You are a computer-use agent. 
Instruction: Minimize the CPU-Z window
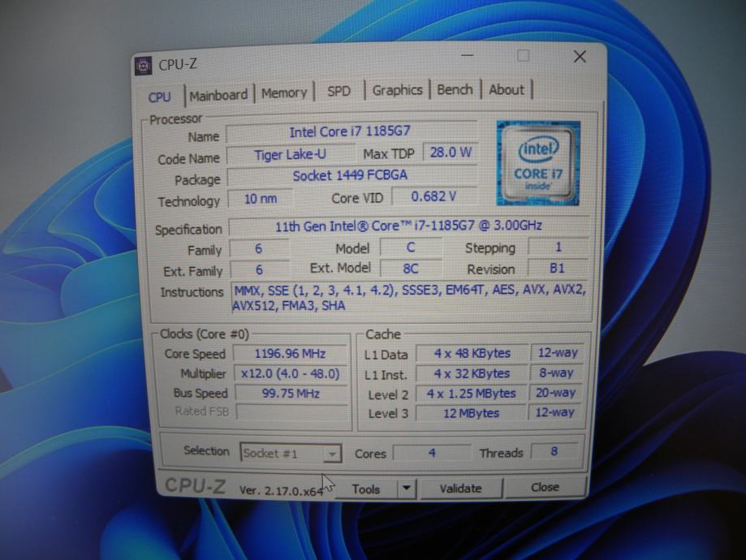click(468, 56)
